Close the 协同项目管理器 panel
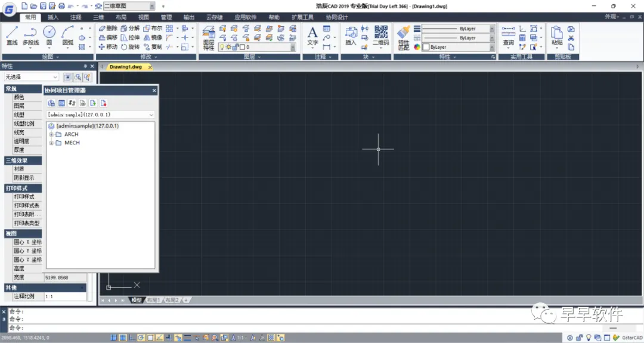 click(x=154, y=90)
